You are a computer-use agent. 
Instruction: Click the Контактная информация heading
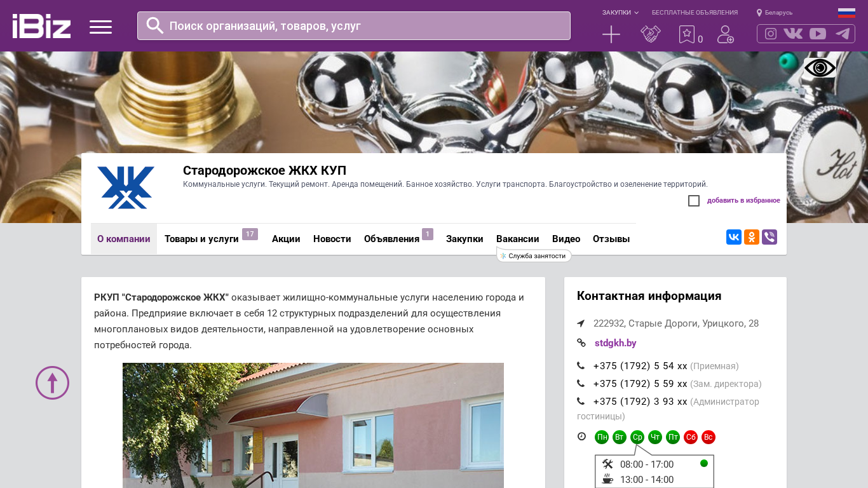pyautogui.click(x=649, y=296)
